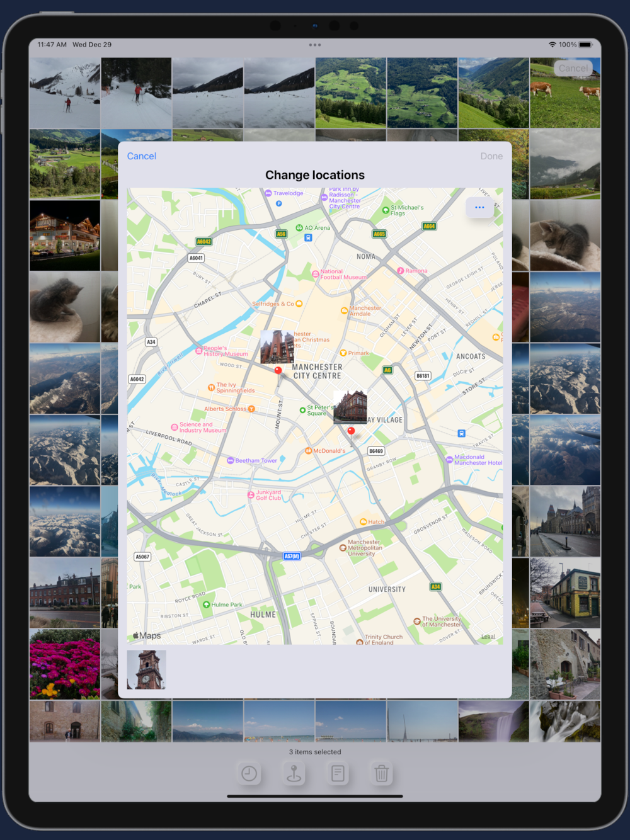Tap the National Football Museum marker

[x=316, y=274]
